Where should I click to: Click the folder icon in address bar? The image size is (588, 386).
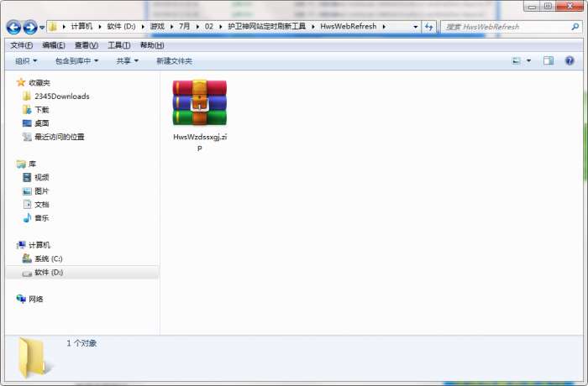pos(53,27)
